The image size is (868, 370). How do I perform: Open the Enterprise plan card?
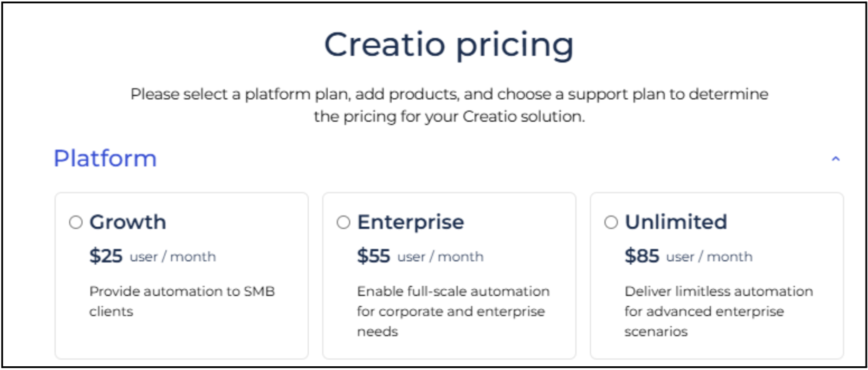tap(448, 276)
